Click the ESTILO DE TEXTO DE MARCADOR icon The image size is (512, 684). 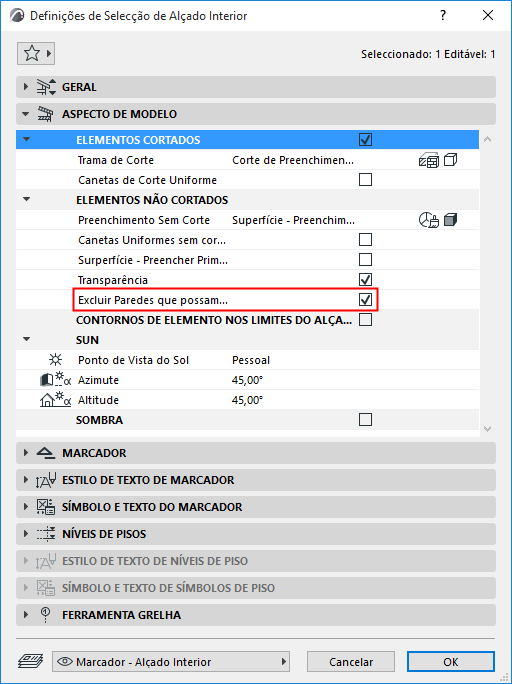click(46, 480)
